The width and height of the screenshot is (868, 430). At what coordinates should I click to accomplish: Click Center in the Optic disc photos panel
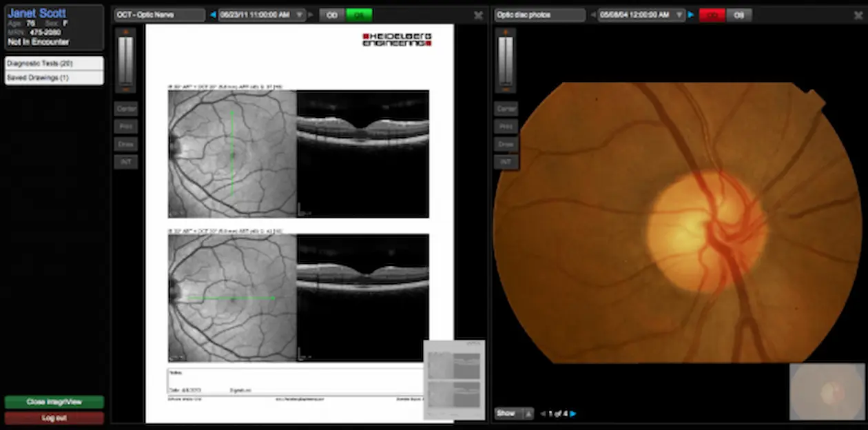click(x=506, y=108)
